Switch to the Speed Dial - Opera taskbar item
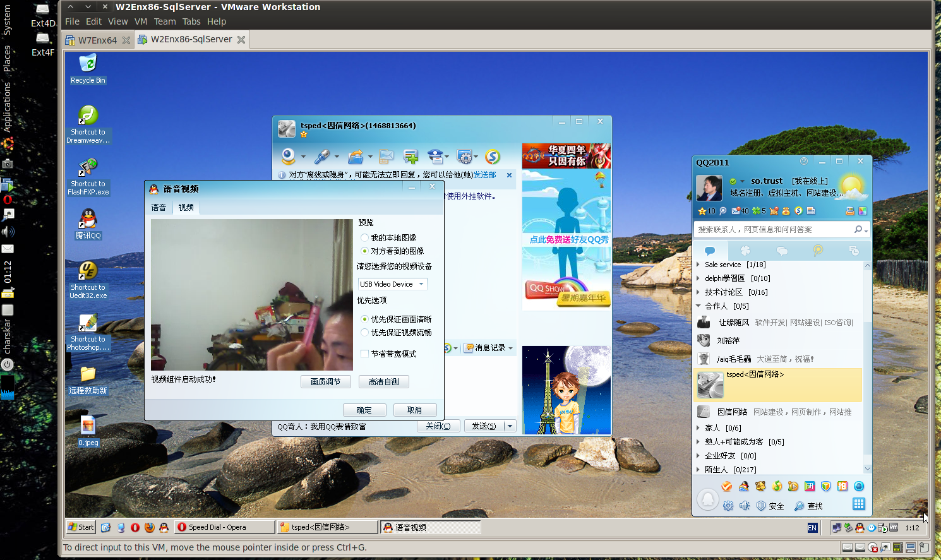Screen dimensions: 941x560 pyautogui.click(x=225, y=527)
